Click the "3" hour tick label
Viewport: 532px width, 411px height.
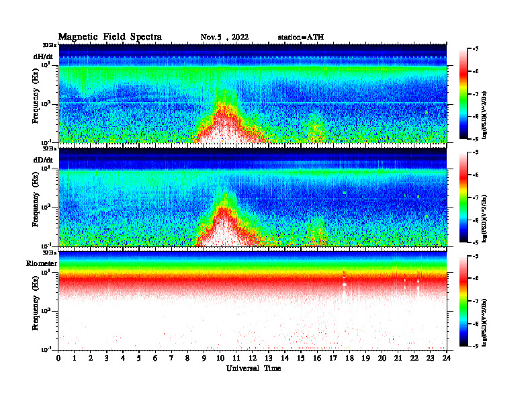pyautogui.click(x=107, y=358)
